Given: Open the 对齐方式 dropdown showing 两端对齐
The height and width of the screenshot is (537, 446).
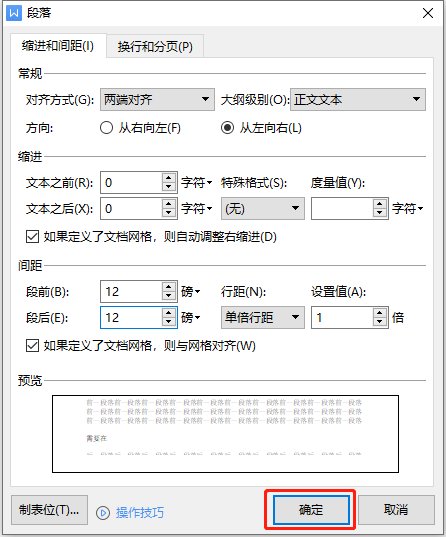Looking at the screenshot, I should 157,100.
